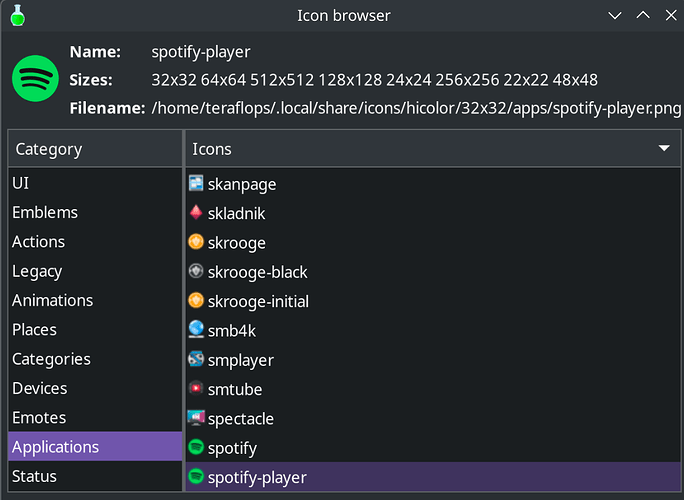Click the smplayer entry text
This screenshot has height=500, width=684.
point(241,360)
